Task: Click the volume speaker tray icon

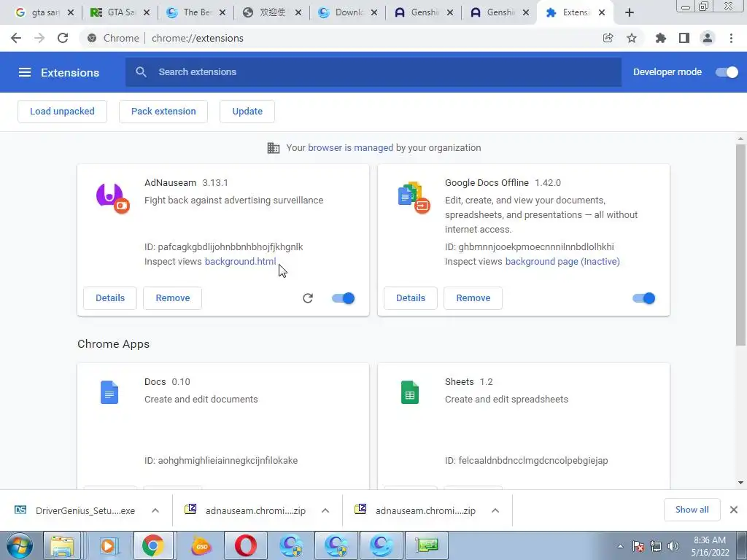Action: [x=673, y=546]
